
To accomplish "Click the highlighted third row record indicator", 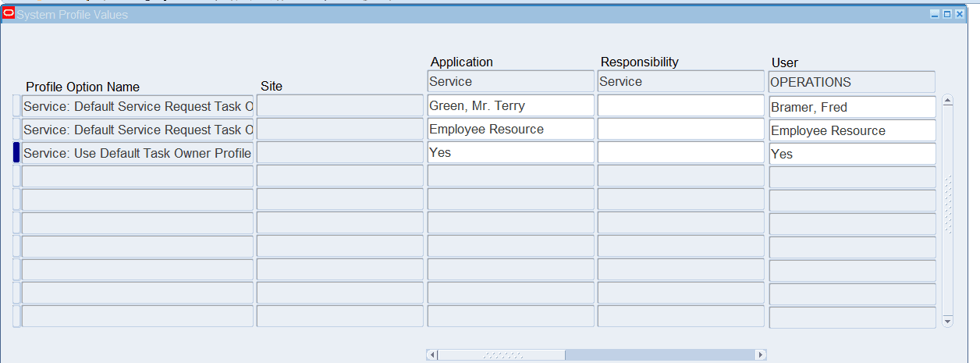I will point(16,153).
